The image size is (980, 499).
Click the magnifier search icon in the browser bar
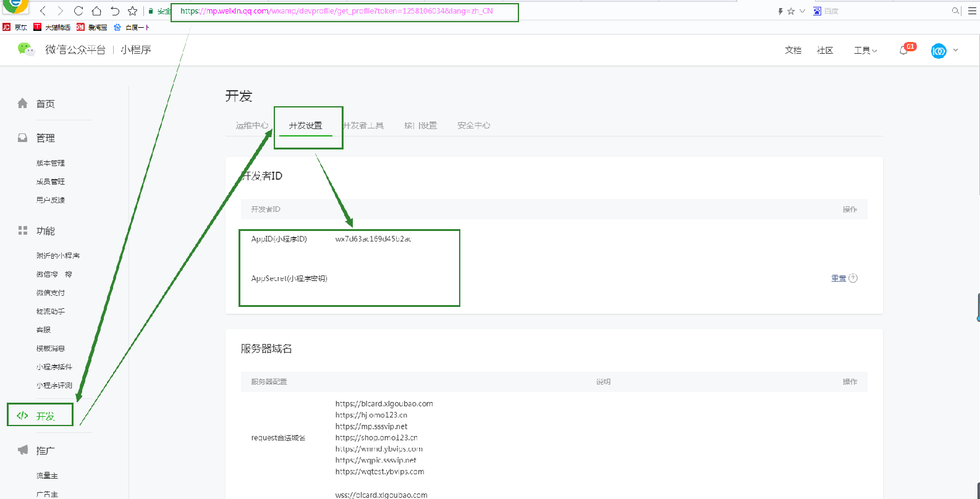955,11
